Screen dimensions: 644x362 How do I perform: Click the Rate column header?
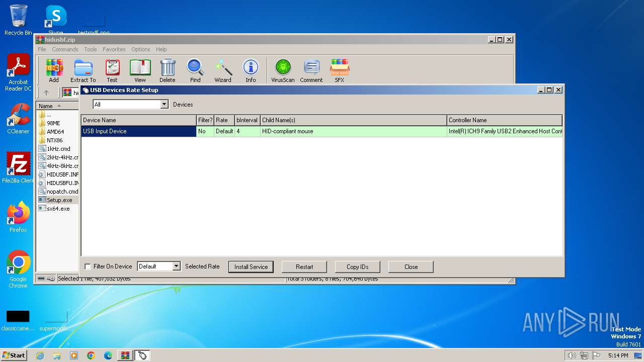point(224,120)
